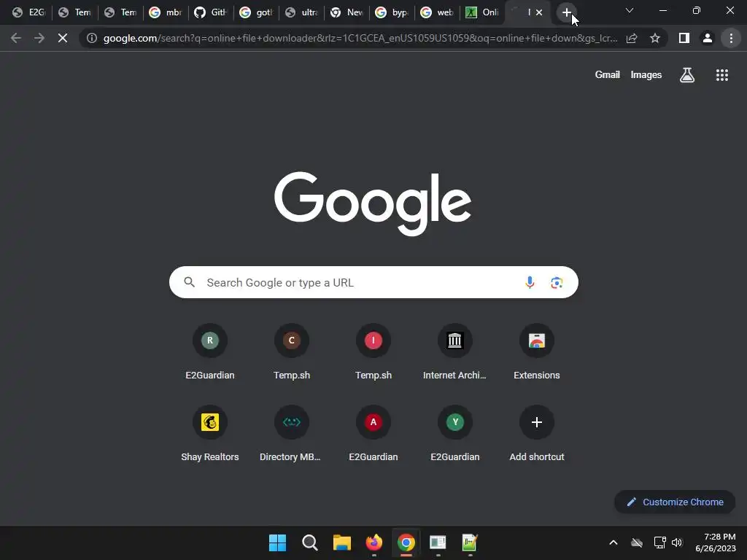This screenshot has height=560, width=747.
Task: Switch to the New Tab tab
Action: pyautogui.click(x=347, y=12)
